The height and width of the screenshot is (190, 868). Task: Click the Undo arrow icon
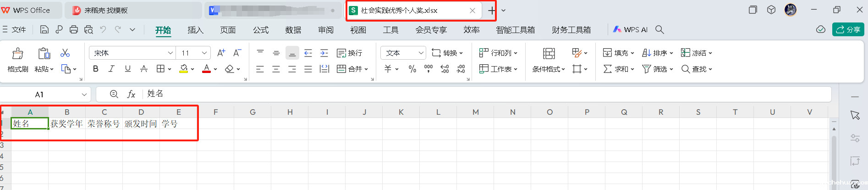(103, 29)
